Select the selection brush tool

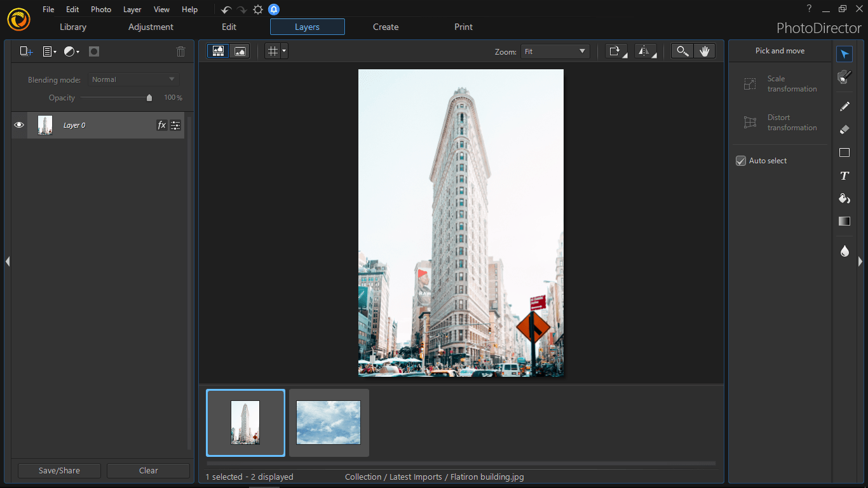coord(844,77)
